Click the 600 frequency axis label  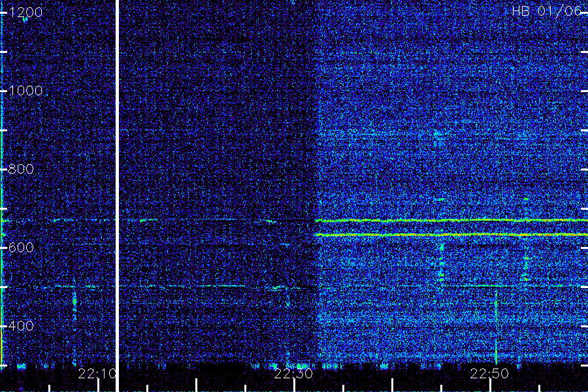21,248
